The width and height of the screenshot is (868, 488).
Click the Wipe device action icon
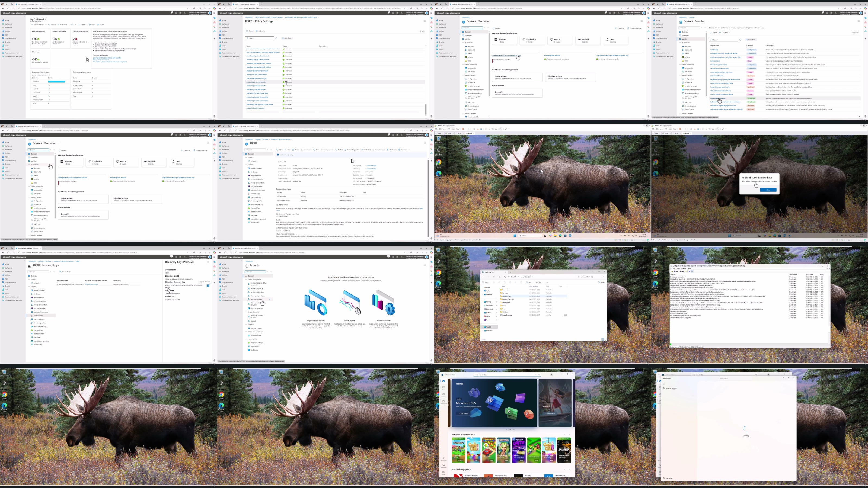285,150
